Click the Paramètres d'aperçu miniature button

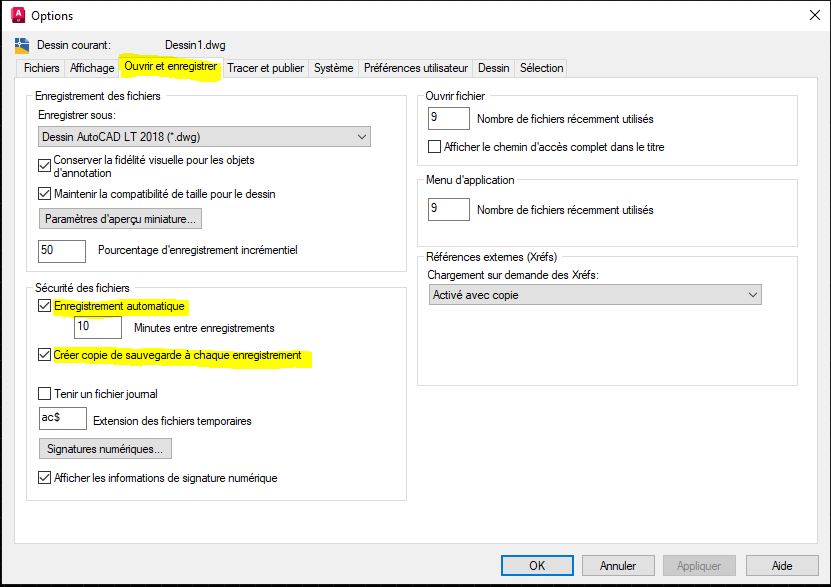click(x=120, y=218)
